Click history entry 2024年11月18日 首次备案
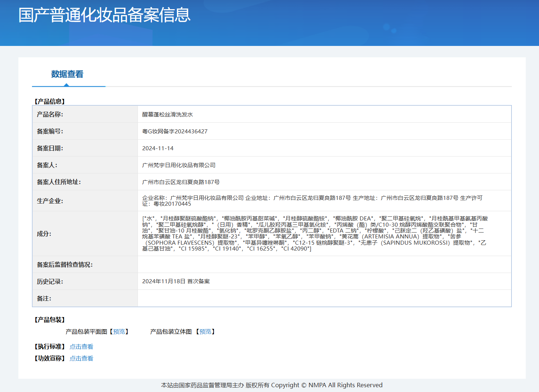539x392 pixels. click(176, 281)
